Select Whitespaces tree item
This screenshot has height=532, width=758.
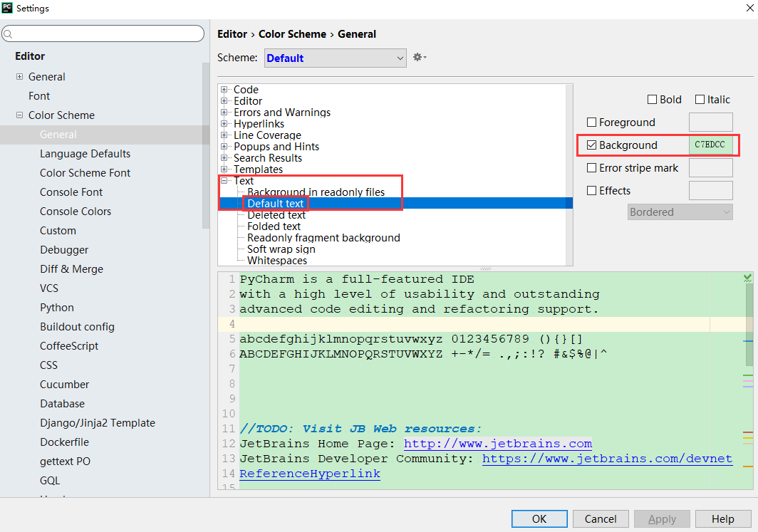(x=277, y=261)
